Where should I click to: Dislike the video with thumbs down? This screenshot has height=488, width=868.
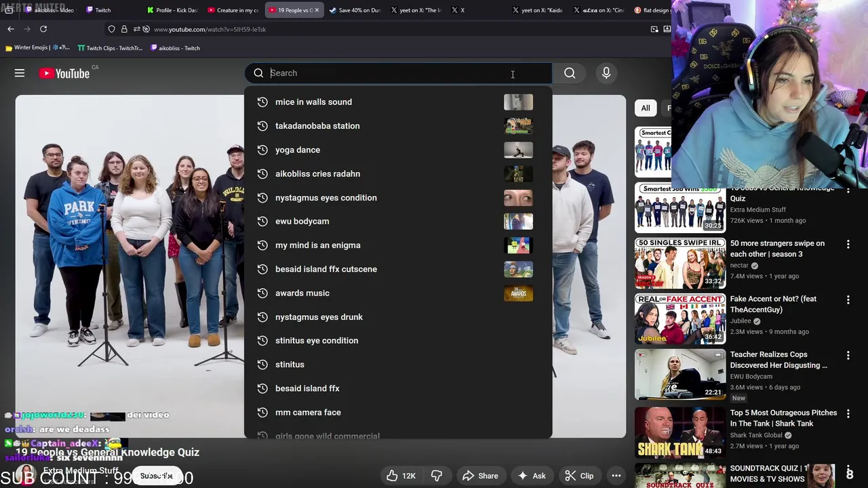point(437,476)
